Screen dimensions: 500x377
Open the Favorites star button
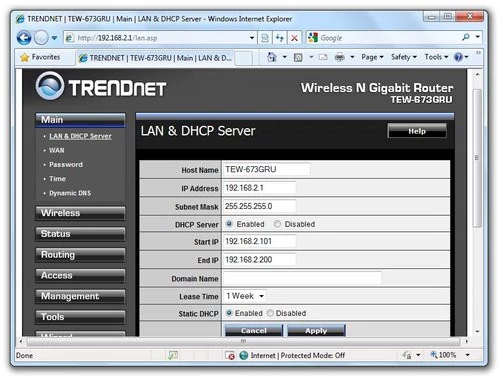40,57
